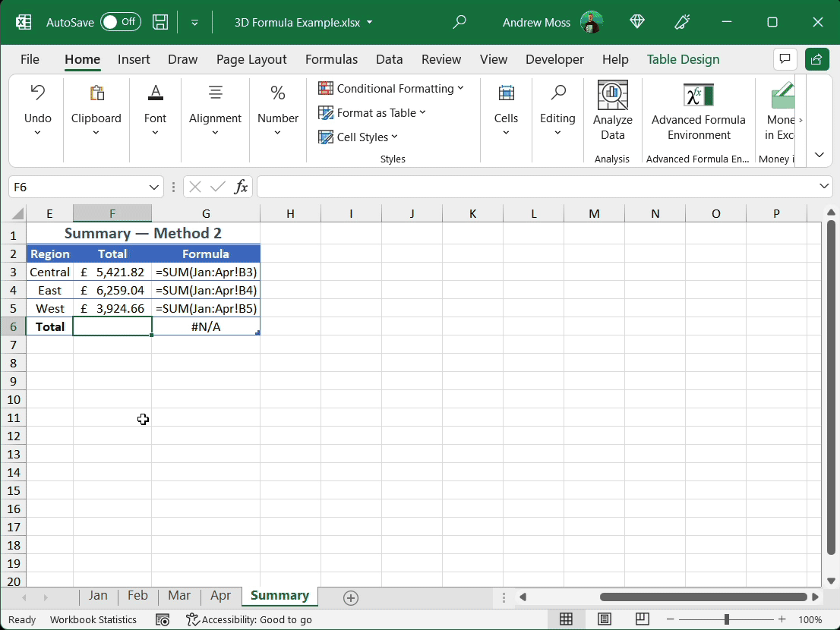Open the Formulas ribbon tab

(x=331, y=59)
